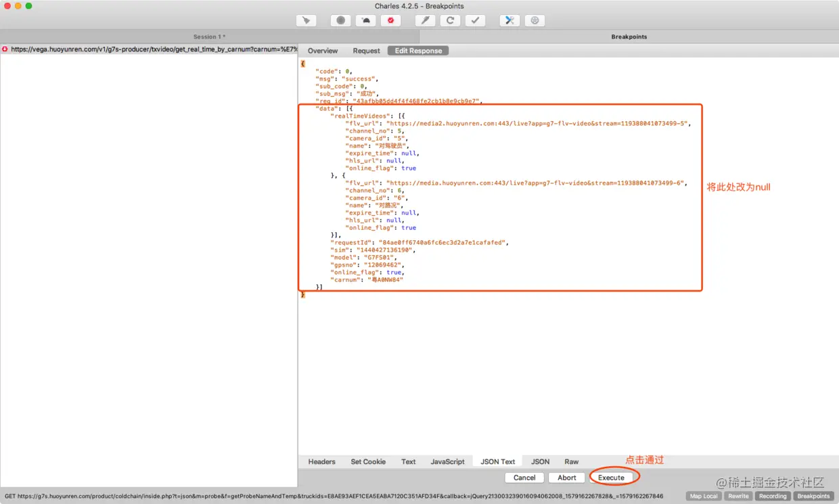This screenshot has width=839, height=504.
Task: Select the JSON Text view tab
Action: [x=498, y=461]
